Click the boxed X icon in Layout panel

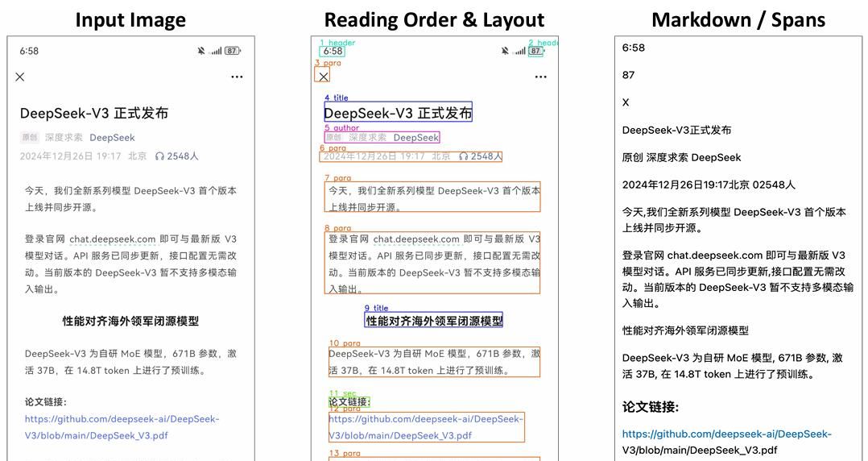click(323, 76)
